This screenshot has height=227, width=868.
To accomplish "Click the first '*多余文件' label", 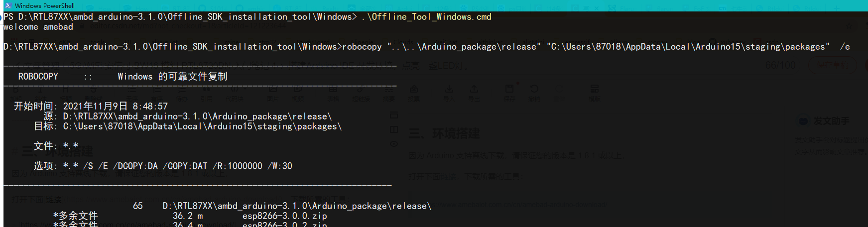I will tap(76, 216).
